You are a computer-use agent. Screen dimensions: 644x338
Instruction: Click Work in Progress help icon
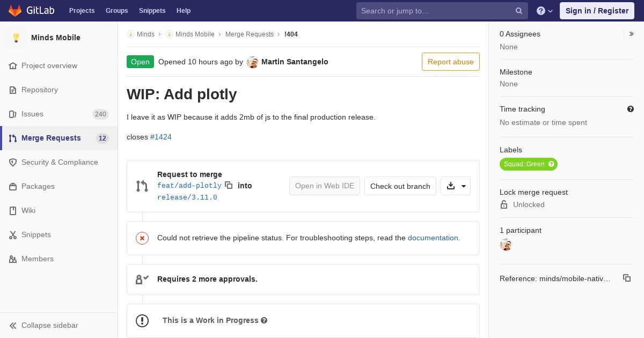pyautogui.click(x=264, y=320)
